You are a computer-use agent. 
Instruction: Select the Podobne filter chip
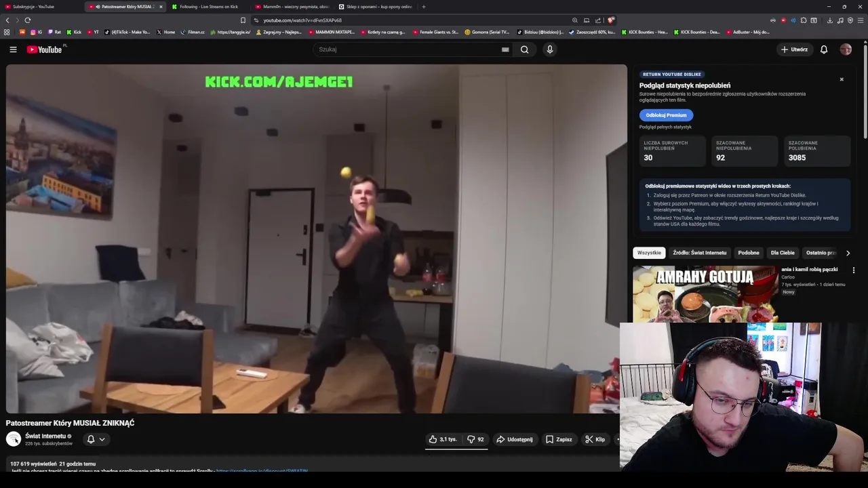coord(749,253)
